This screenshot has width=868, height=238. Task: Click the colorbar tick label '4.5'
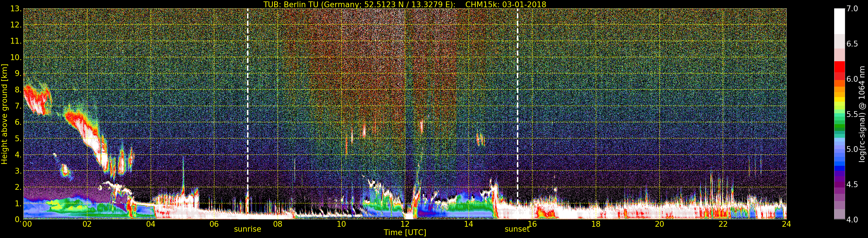(x=852, y=185)
